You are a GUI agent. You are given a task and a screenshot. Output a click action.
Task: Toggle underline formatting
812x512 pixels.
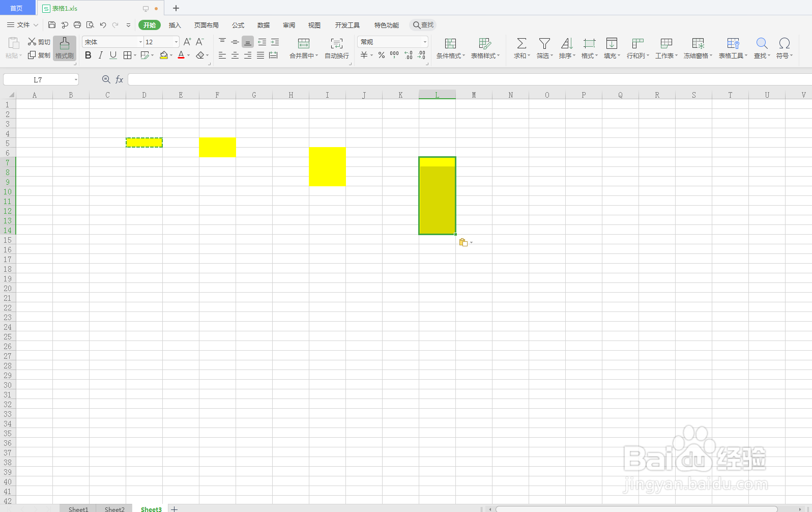pos(113,55)
